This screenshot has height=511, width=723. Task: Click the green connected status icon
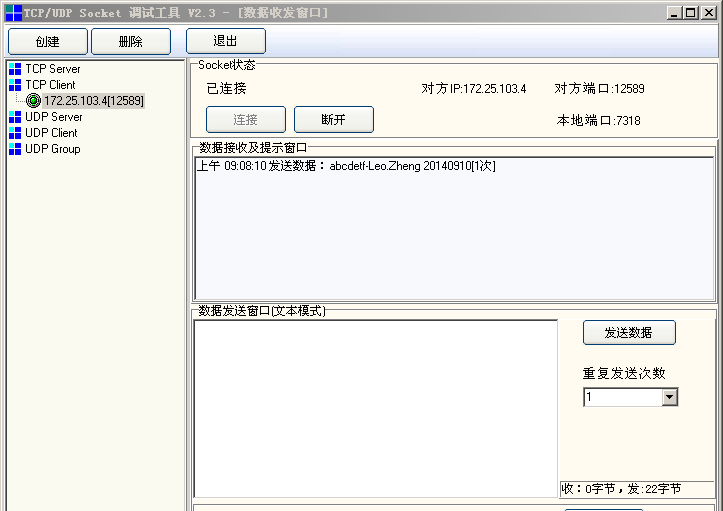coord(33,101)
